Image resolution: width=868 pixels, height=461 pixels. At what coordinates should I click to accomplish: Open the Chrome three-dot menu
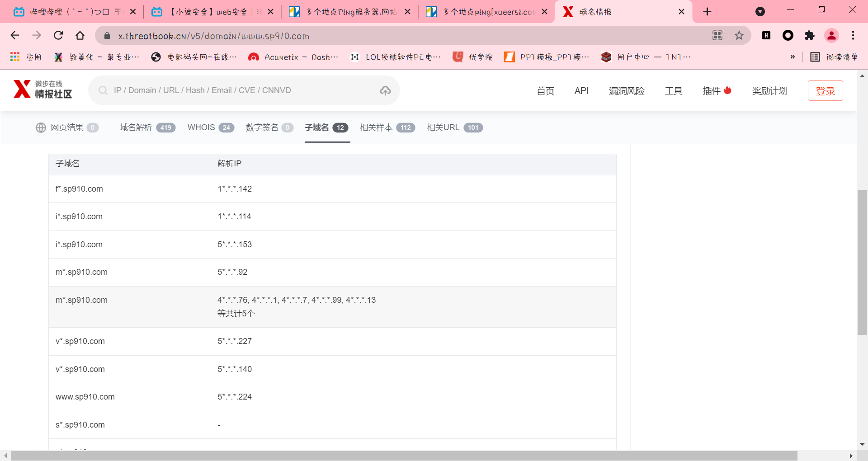click(x=853, y=36)
